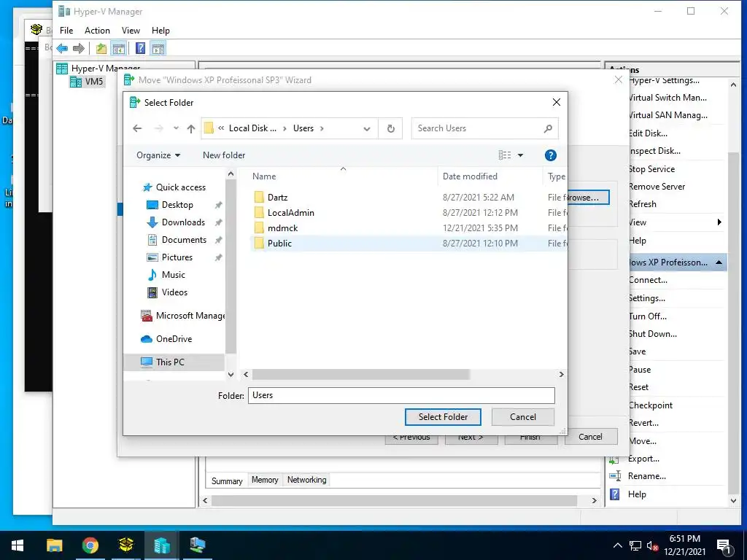Open the Help menu

(160, 31)
